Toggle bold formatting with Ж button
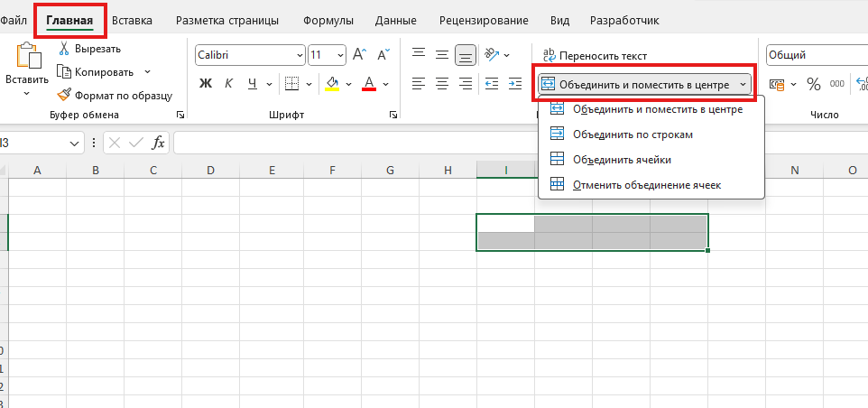Screen dimensions: 868x408 tap(205, 84)
